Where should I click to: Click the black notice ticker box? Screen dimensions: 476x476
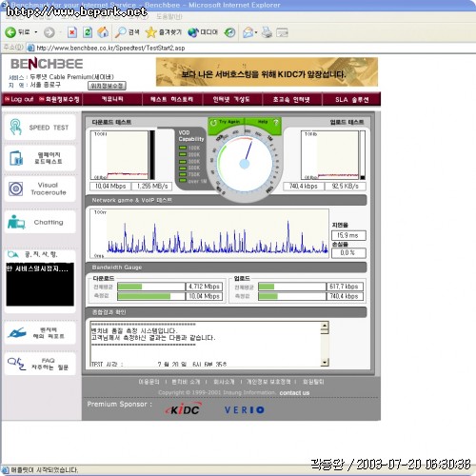tap(40, 285)
